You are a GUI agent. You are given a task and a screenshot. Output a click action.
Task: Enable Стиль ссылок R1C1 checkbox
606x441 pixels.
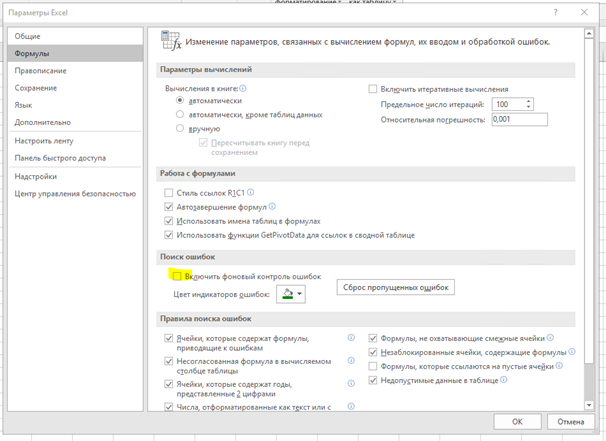pos(169,192)
